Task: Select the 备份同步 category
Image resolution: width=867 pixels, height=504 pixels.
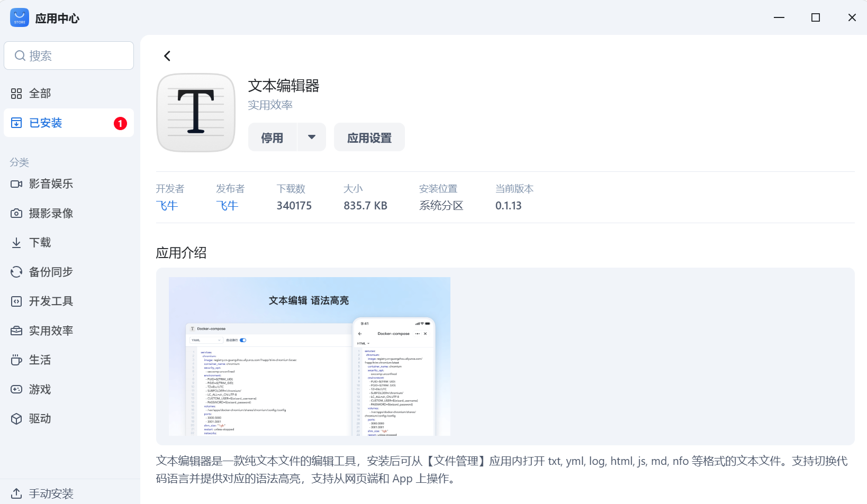Action: pos(50,272)
